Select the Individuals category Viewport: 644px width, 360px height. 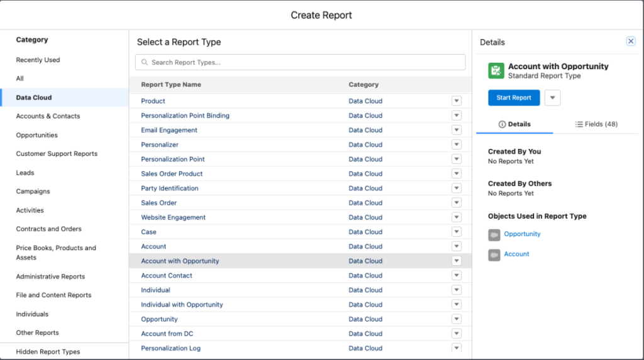(32, 314)
